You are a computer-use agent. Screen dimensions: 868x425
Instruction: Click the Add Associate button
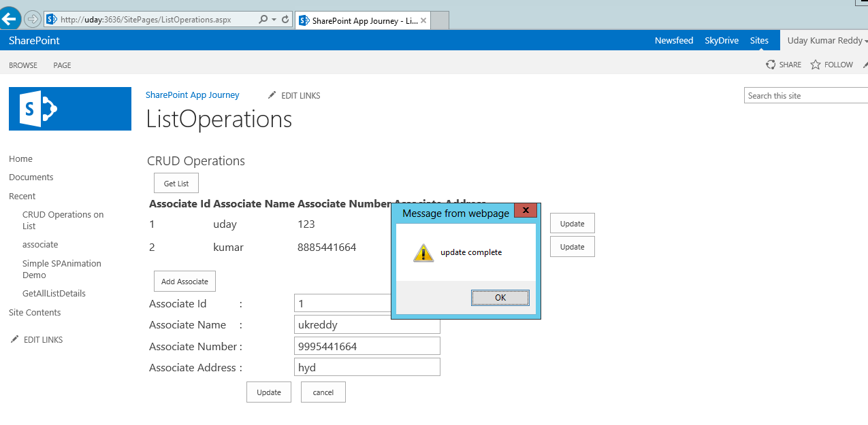pos(185,282)
